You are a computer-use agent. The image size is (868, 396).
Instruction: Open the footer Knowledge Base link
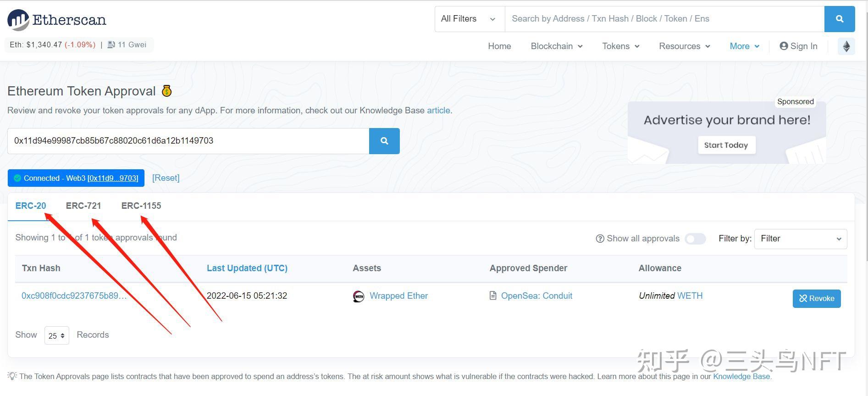pos(741,376)
